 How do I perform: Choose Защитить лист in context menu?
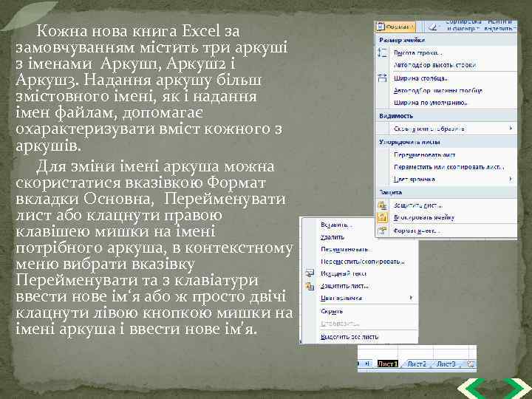pos(345,286)
